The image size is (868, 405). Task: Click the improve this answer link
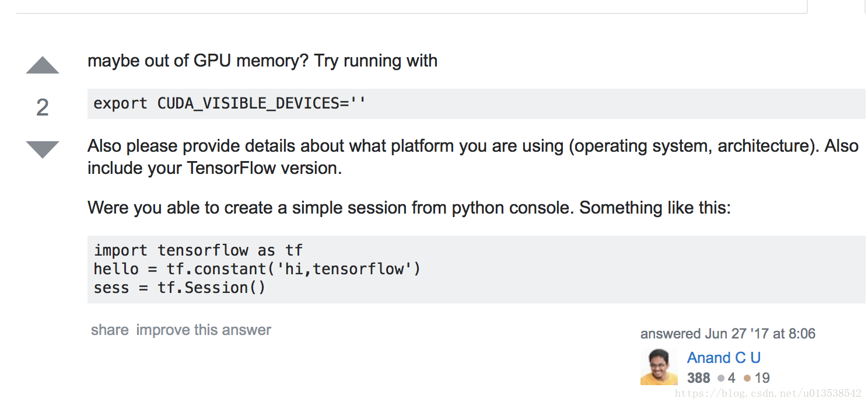[x=204, y=330]
